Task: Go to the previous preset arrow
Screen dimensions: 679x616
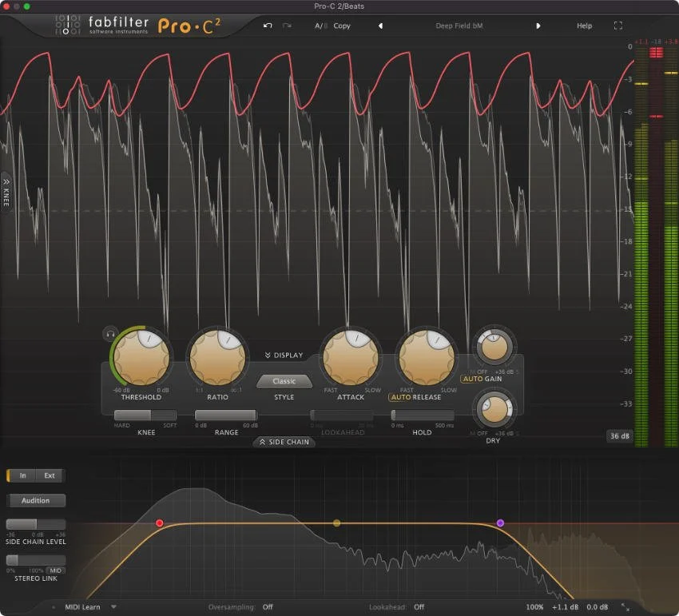Action: (x=380, y=26)
